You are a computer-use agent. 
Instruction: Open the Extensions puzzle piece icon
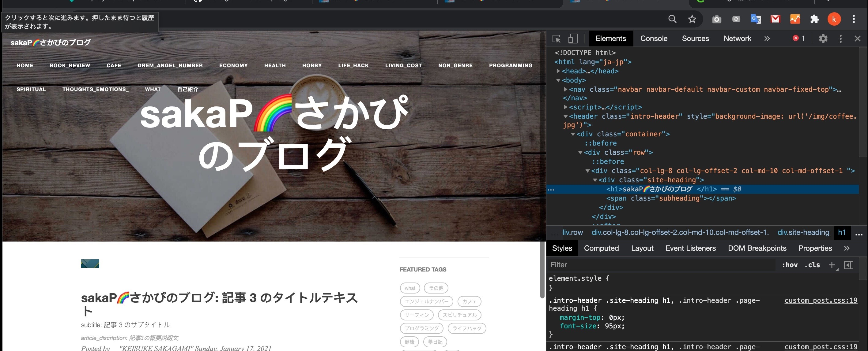[814, 19]
